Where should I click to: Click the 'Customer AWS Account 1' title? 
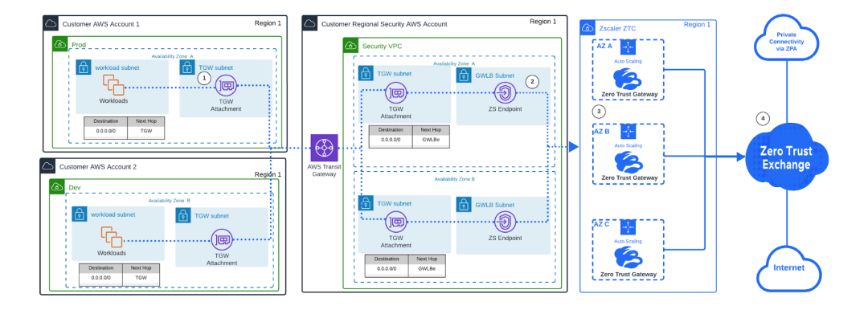coord(100,24)
